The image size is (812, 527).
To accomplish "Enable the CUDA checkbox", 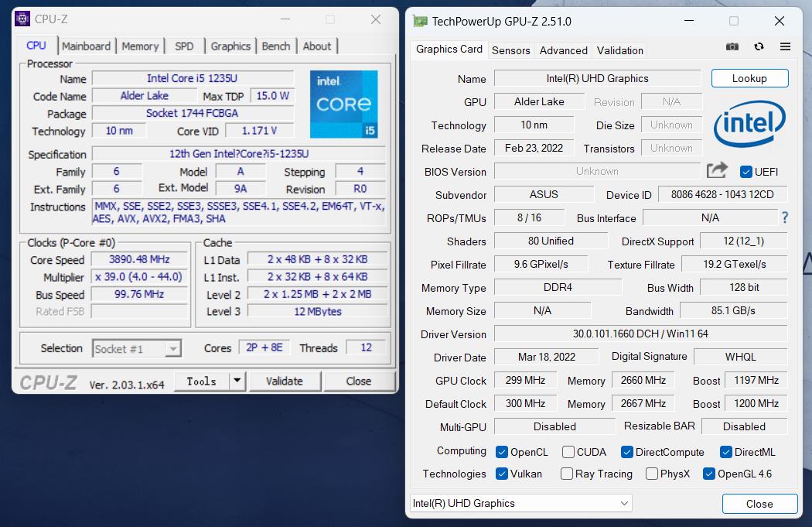I will 568,452.
